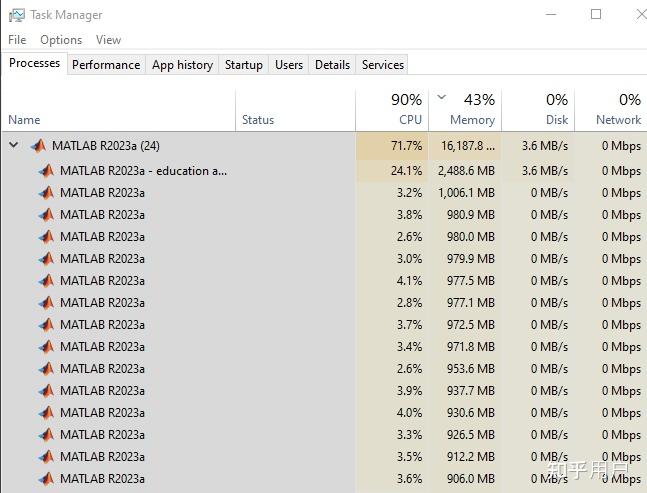
Task: Click the 906.0 MB memory value
Action: 471,479
